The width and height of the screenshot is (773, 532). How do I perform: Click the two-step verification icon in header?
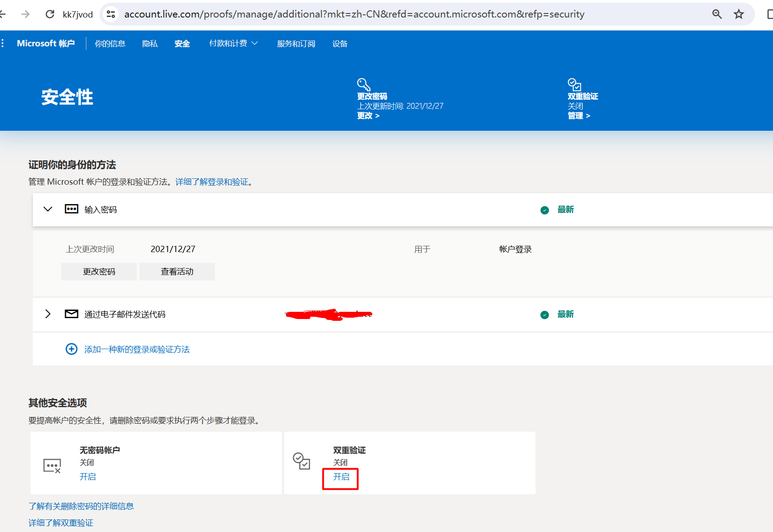(x=574, y=84)
